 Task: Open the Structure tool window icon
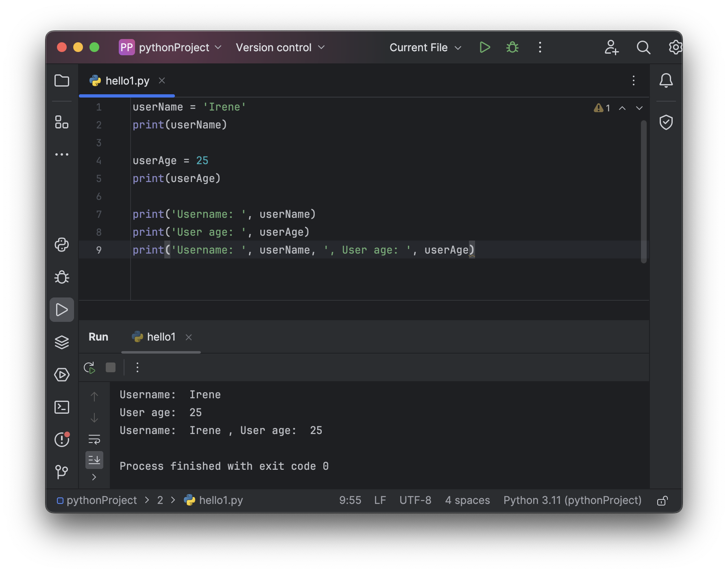click(62, 122)
